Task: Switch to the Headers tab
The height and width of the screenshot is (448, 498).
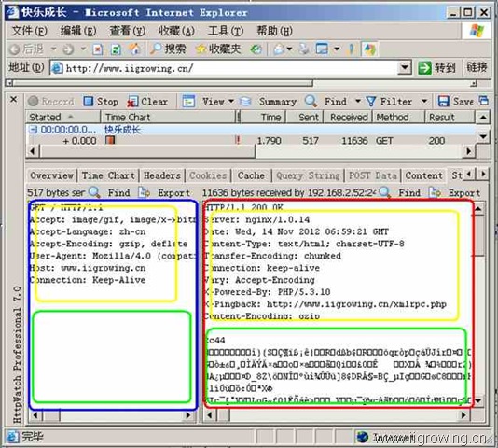Action: [x=162, y=175]
